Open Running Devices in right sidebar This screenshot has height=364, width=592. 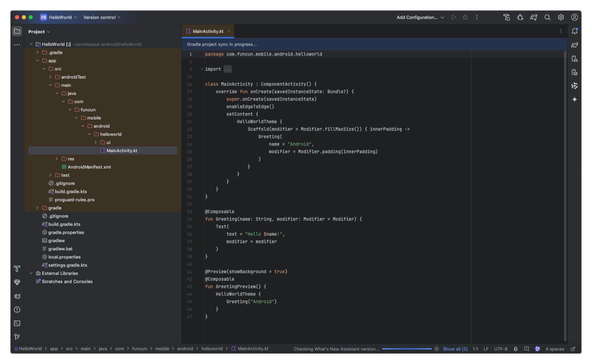coord(575,72)
